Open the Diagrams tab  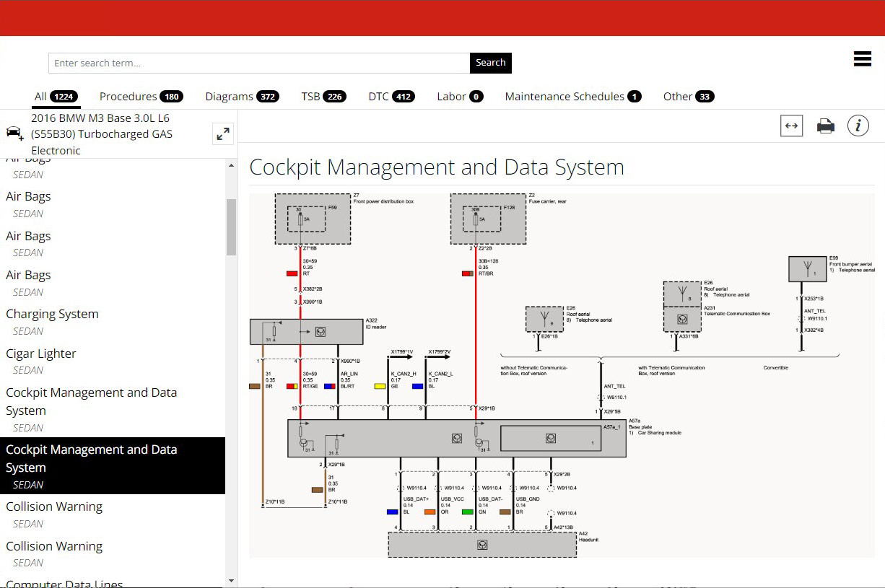tap(242, 97)
